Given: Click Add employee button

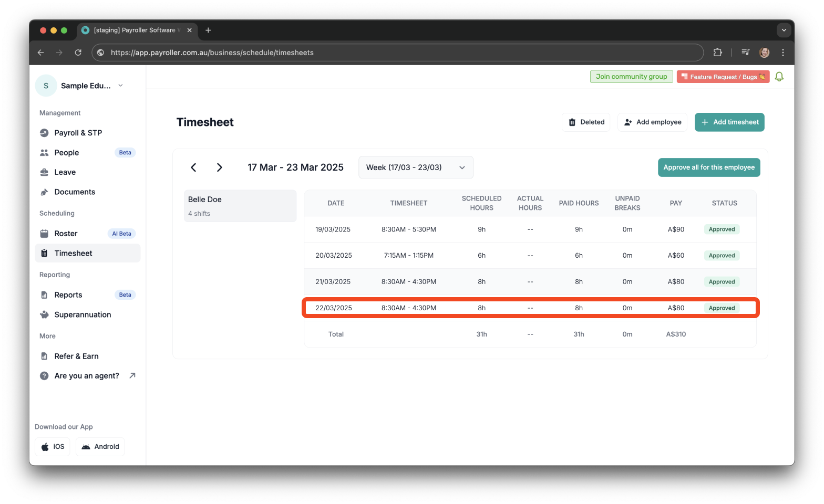Looking at the screenshot, I should point(652,122).
